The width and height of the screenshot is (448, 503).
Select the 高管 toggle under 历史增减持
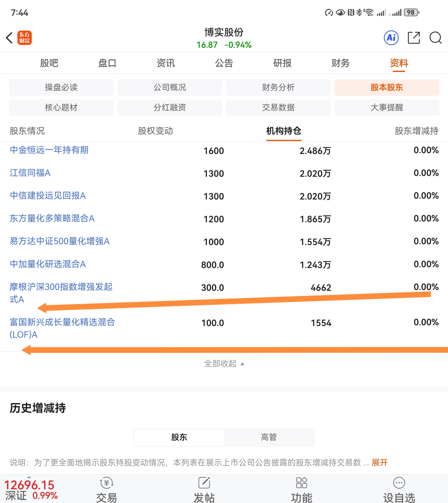pos(269,437)
